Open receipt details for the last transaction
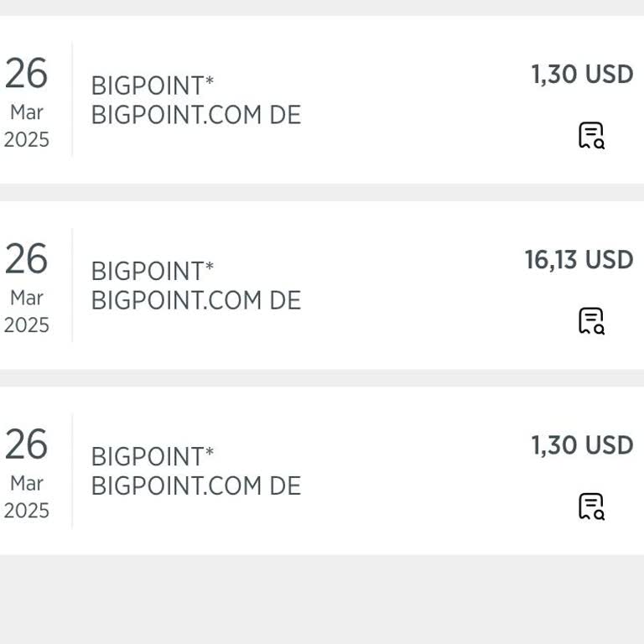 (x=591, y=506)
